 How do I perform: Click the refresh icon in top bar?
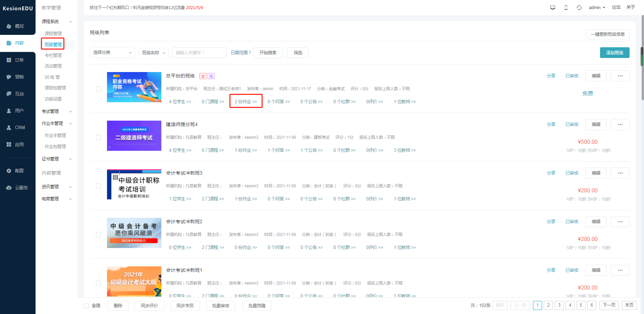tap(579, 7)
